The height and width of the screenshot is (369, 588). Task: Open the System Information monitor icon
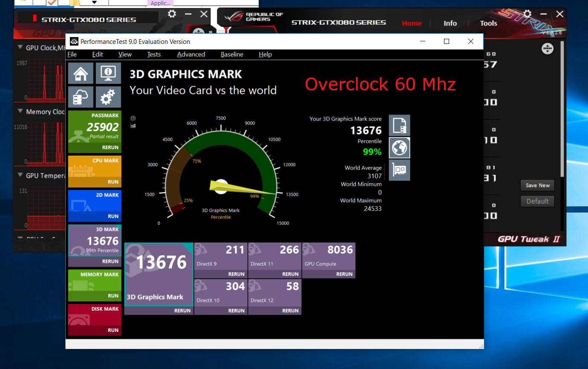[x=108, y=73]
